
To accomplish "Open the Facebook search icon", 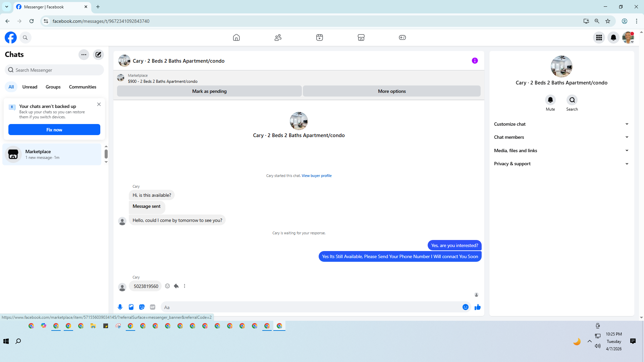I will pyautogui.click(x=25, y=38).
